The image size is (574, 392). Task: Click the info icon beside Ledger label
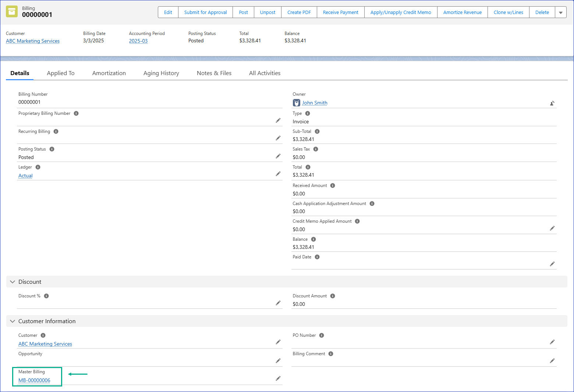pos(38,167)
